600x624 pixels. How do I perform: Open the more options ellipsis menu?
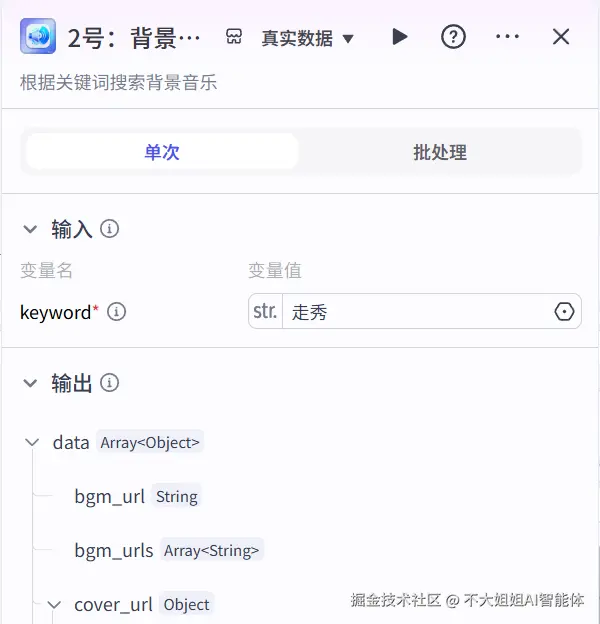(507, 37)
